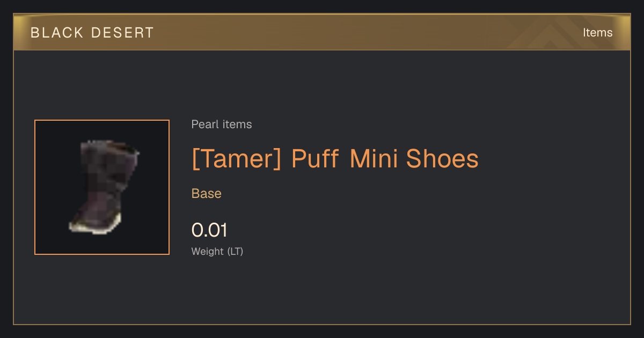Click the 0.01 weight value
This screenshot has height=338, width=644.
[209, 230]
